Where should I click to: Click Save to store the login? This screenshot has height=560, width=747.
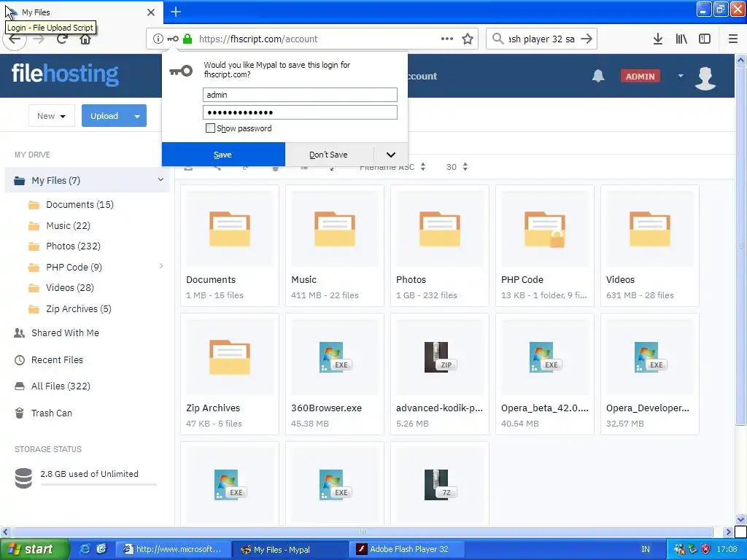click(x=223, y=155)
